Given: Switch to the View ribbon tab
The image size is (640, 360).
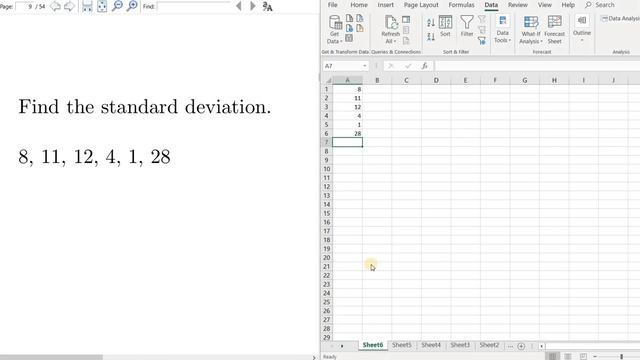Looking at the screenshot, I should (544, 5).
